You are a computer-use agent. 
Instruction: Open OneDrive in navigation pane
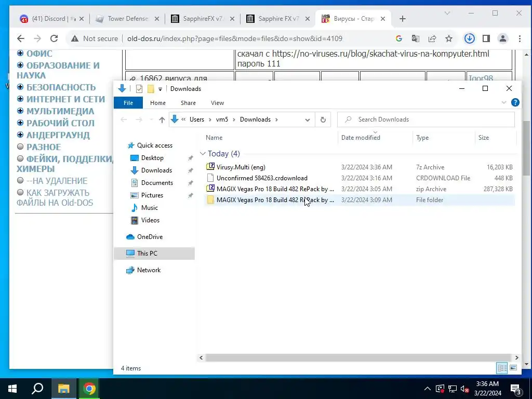click(150, 237)
